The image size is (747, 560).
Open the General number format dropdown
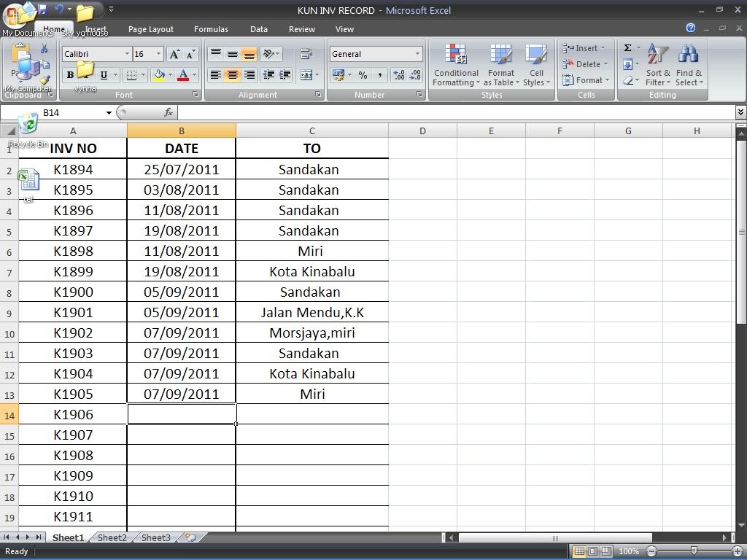[417, 54]
